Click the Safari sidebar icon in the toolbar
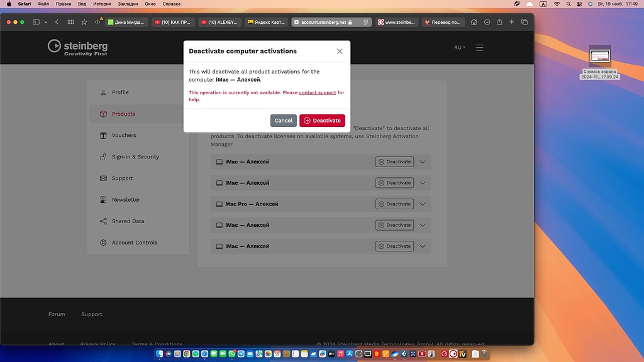 36,21
